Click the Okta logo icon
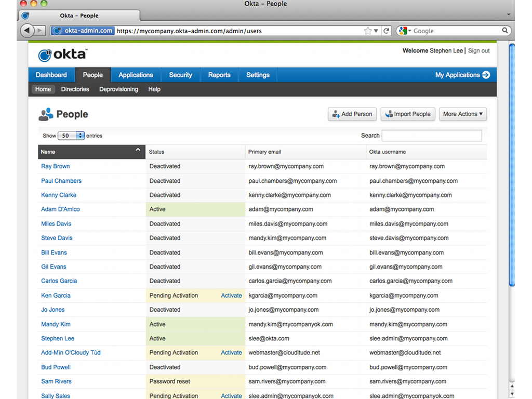Viewport: 532px width, 399px height. [46, 56]
